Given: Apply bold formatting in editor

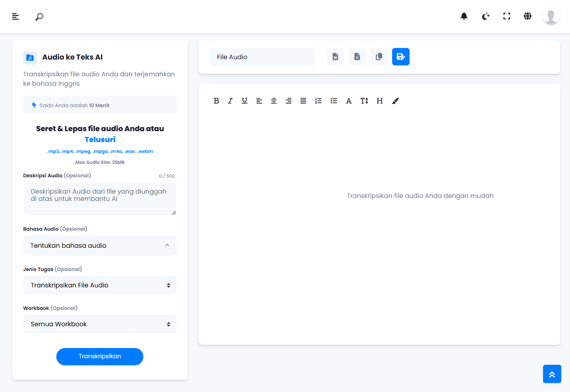Looking at the screenshot, I should [x=216, y=101].
